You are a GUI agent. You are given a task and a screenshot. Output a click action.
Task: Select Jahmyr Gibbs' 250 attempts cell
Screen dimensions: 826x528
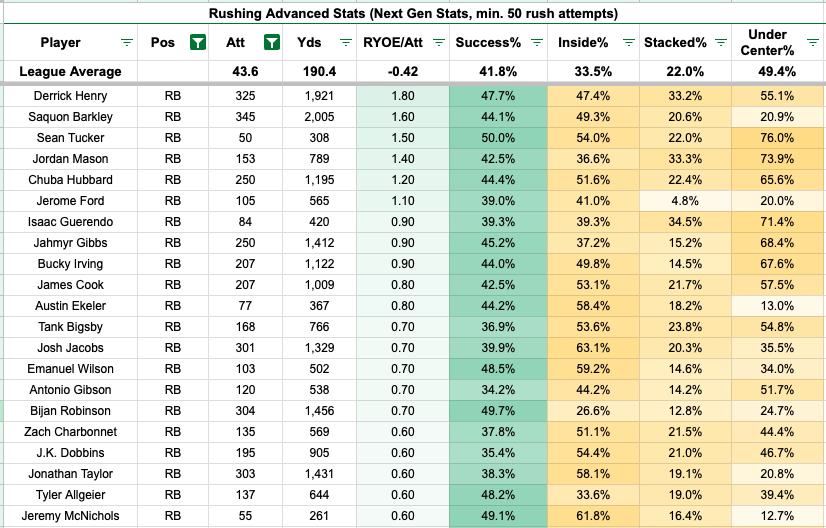pos(245,243)
